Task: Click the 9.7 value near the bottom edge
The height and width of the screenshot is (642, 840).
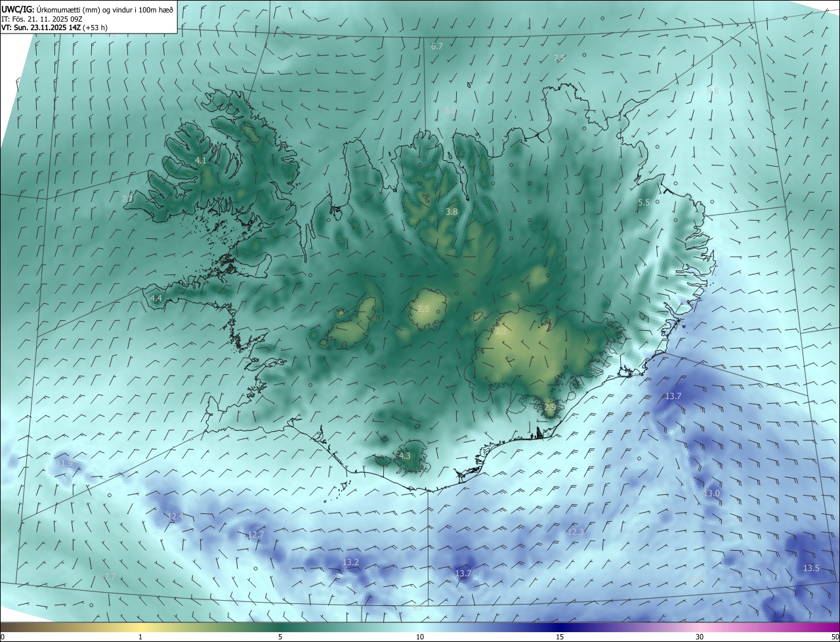Action: pyautogui.click(x=417, y=609)
